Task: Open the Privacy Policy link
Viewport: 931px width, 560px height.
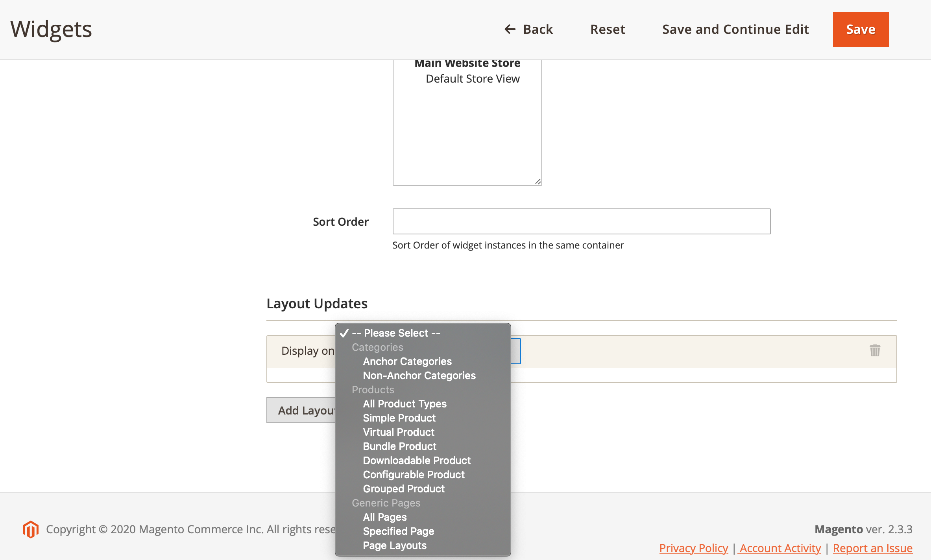Action: pos(693,548)
